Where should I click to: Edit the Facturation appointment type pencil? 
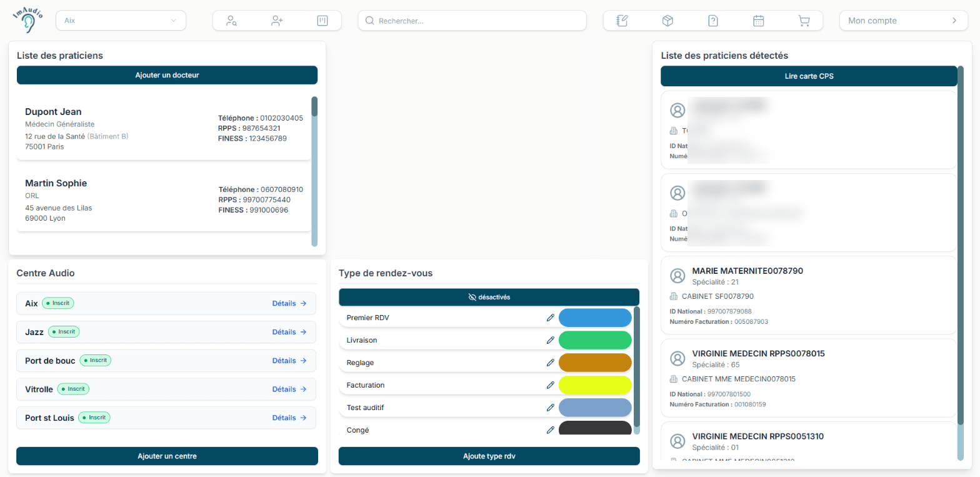(x=551, y=385)
